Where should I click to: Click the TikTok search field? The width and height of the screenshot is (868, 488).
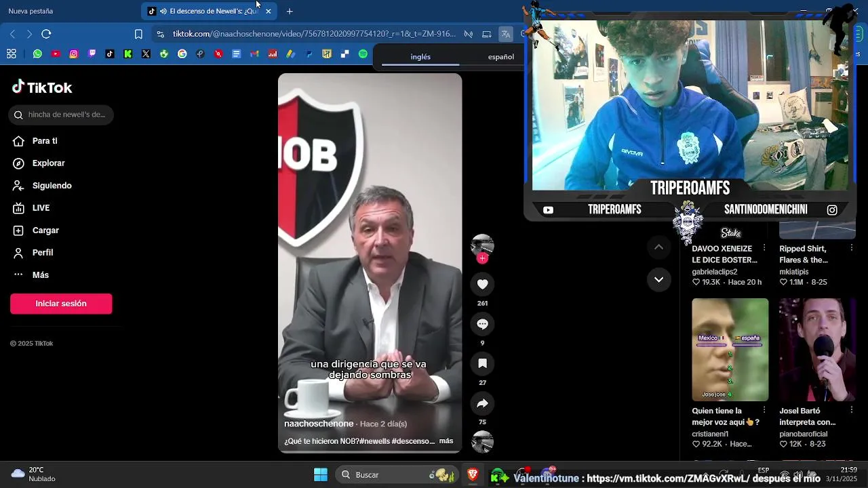61,115
